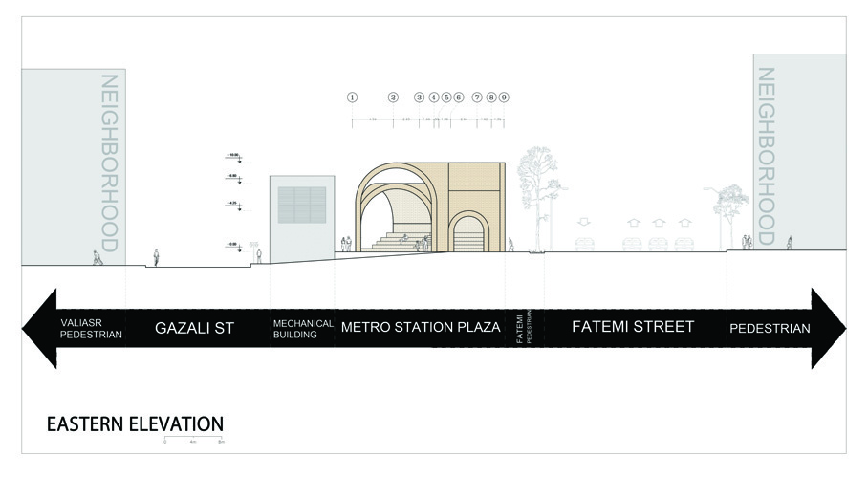The image size is (868, 477).
Task: Click grid axis bubble number 7
Action: (477, 98)
